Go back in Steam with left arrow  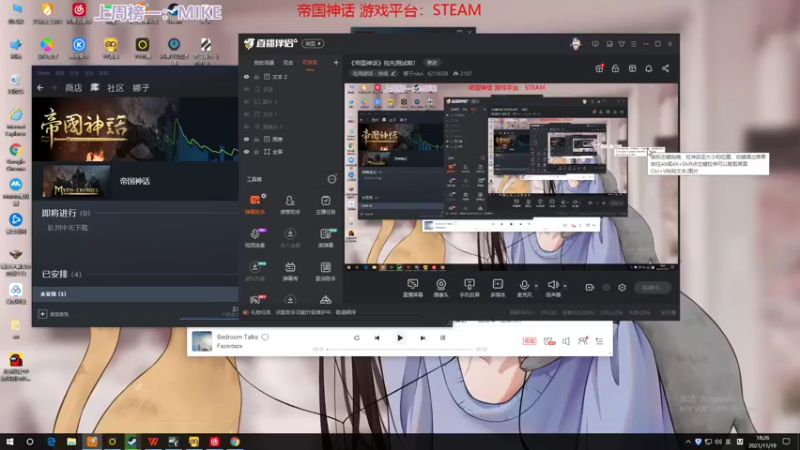(x=40, y=88)
